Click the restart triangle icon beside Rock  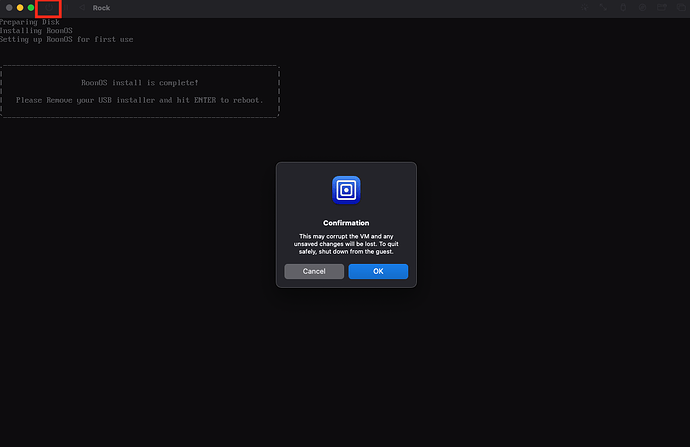click(82, 7)
